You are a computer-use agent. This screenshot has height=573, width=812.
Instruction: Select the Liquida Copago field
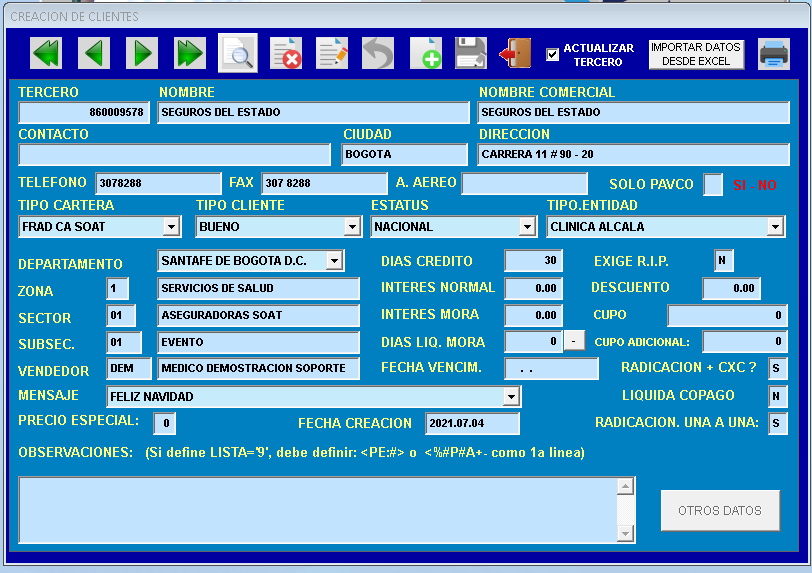(x=778, y=396)
